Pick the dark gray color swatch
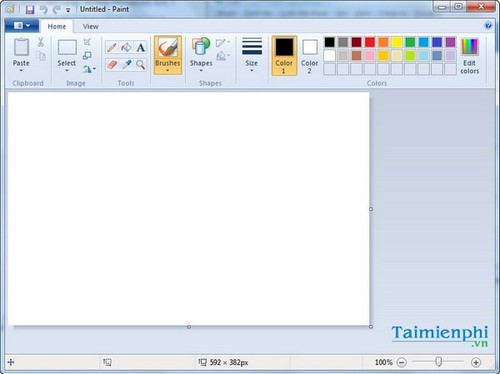This screenshot has width=500, height=374. click(x=343, y=42)
